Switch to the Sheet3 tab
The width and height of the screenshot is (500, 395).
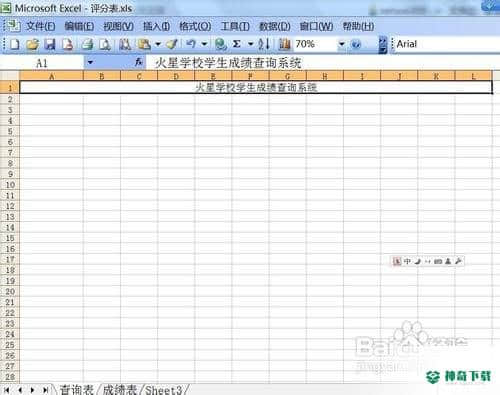click(x=164, y=390)
